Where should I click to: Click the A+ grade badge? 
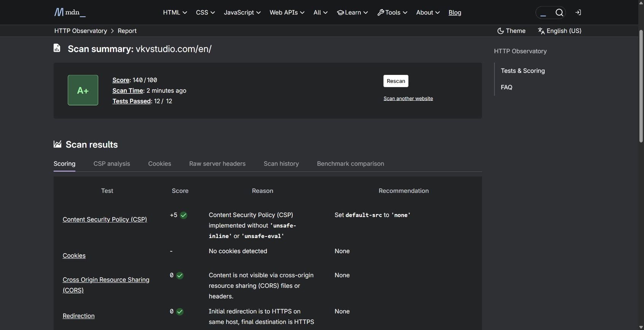coord(83,90)
